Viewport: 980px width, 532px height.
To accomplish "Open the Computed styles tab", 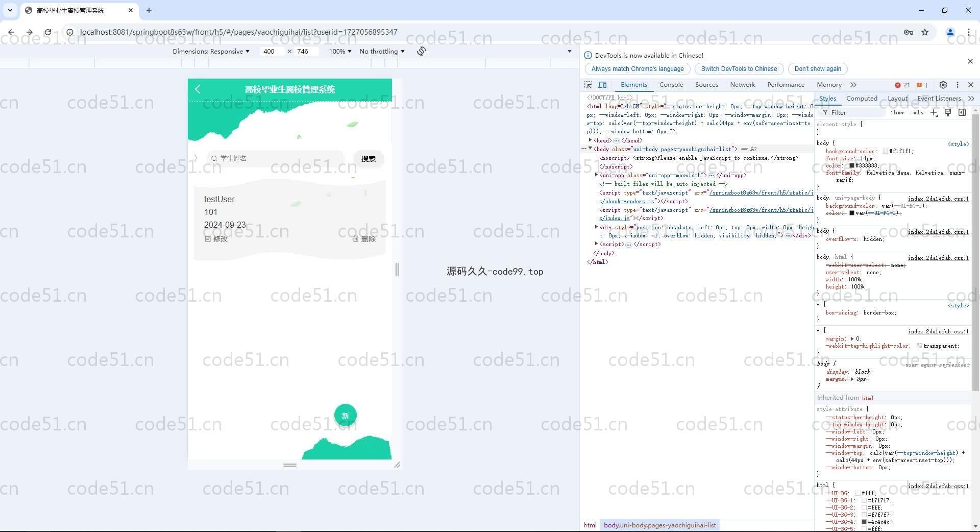I will (862, 99).
